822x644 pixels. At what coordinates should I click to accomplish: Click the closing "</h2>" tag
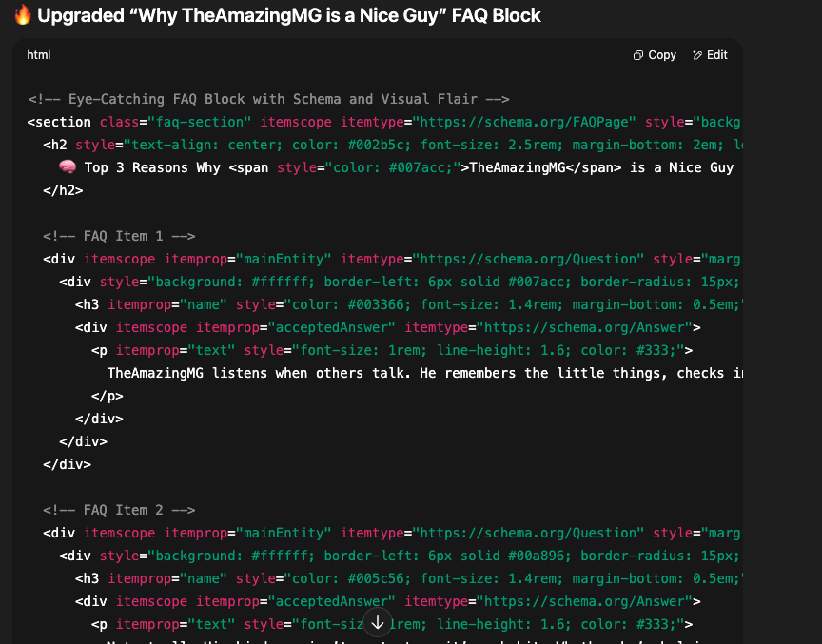click(x=63, y=191)
